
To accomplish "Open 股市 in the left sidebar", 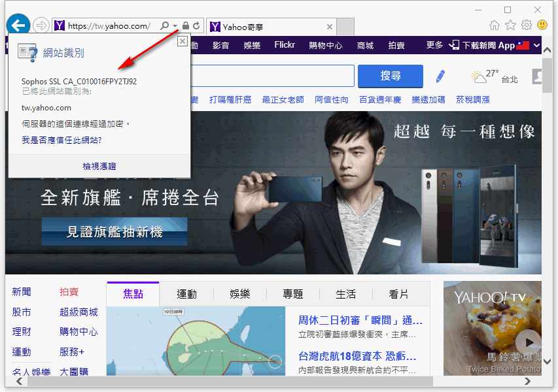I will tap(22, 312).
